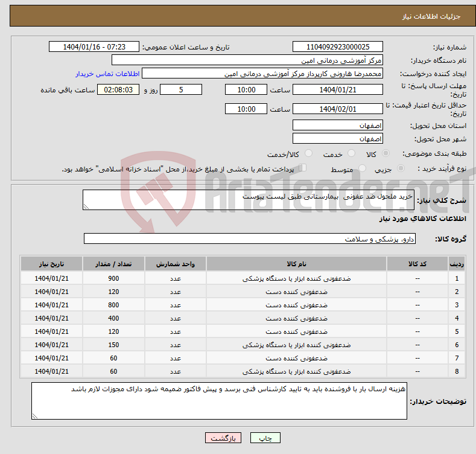Click the remaining days field showing 5
Image resolution: width=476 pixels, height=454 pixels.
tap(181, 89)
